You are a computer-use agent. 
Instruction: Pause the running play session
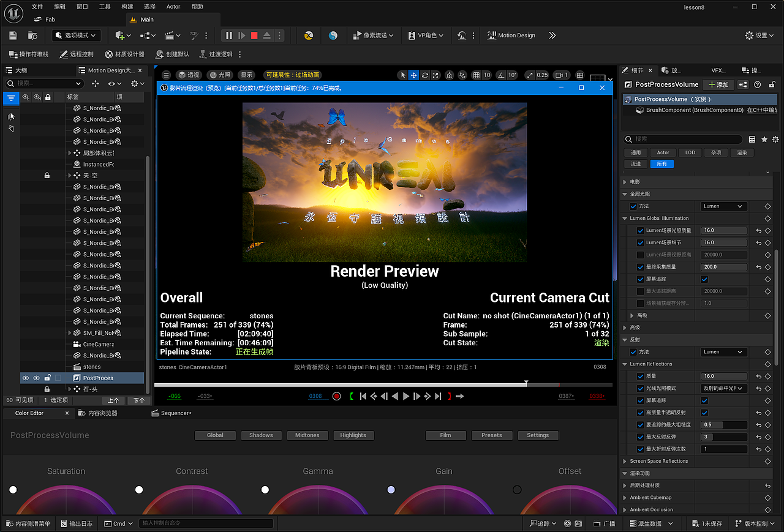click(x=229, y=36)
